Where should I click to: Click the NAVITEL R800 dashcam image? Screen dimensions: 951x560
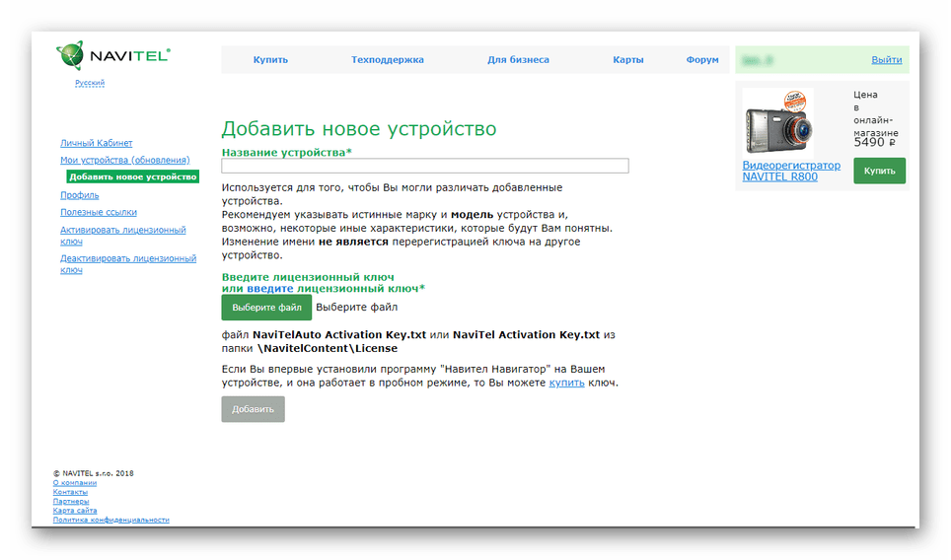coord(778,123)
